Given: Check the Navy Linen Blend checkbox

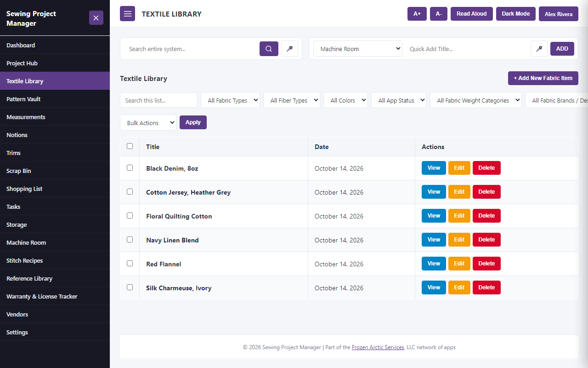Looking at the screenshot, I should pos(130,240).
